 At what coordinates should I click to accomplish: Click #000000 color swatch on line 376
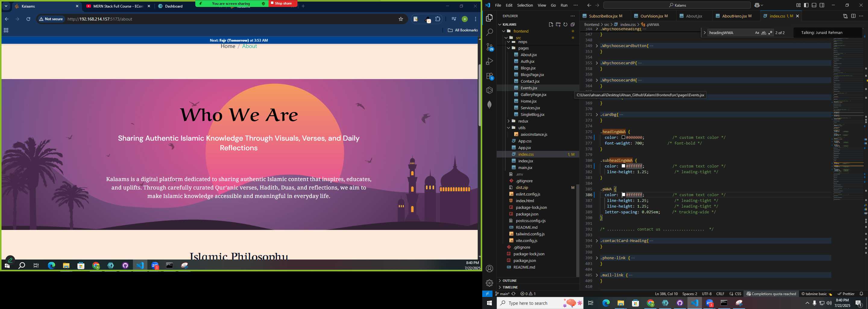point(623,138)
